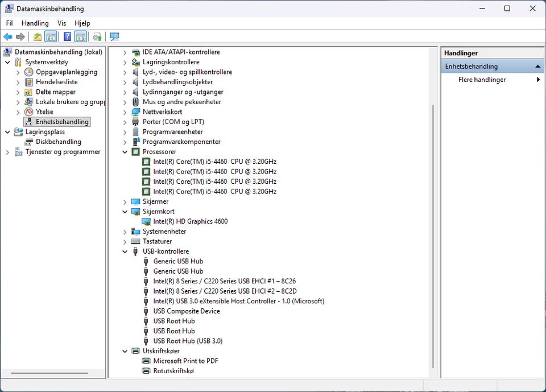Select Delte mapper in the left tree
This screenshot has width=546, height=392.
56,92
